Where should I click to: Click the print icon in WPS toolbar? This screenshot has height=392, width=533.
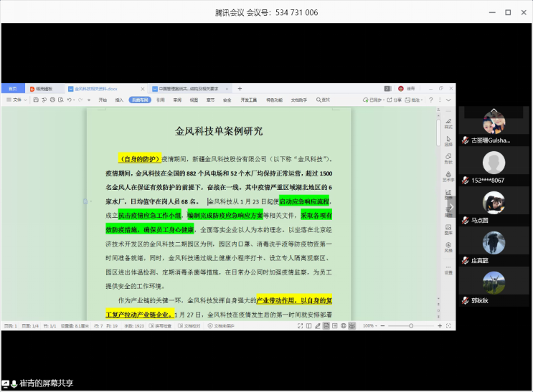coord(52,100)
